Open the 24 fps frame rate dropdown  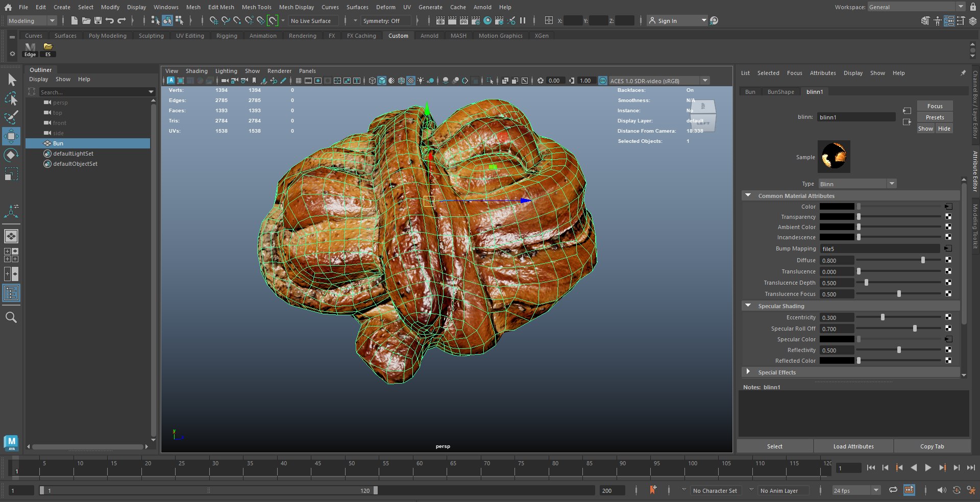(856, 490)
